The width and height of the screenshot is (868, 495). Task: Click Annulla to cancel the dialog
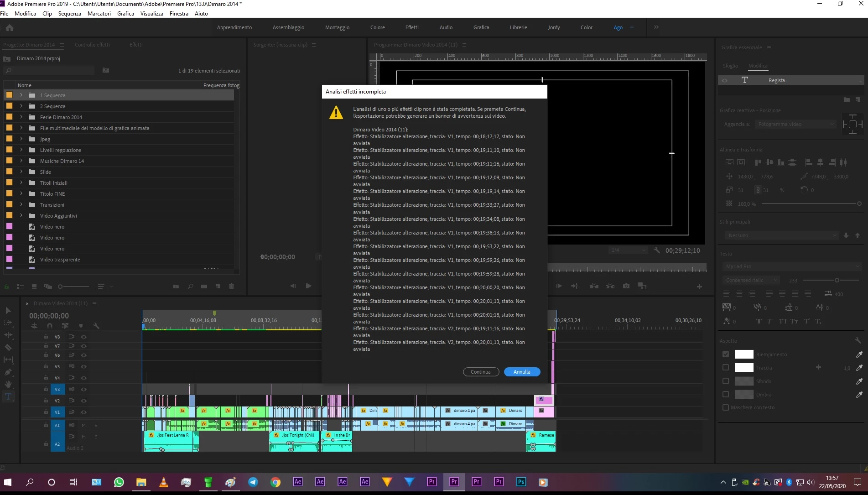tap(522, 372)
